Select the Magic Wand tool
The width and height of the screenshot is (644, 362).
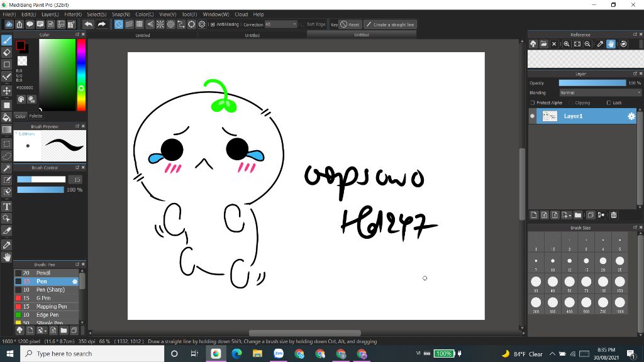7,168
